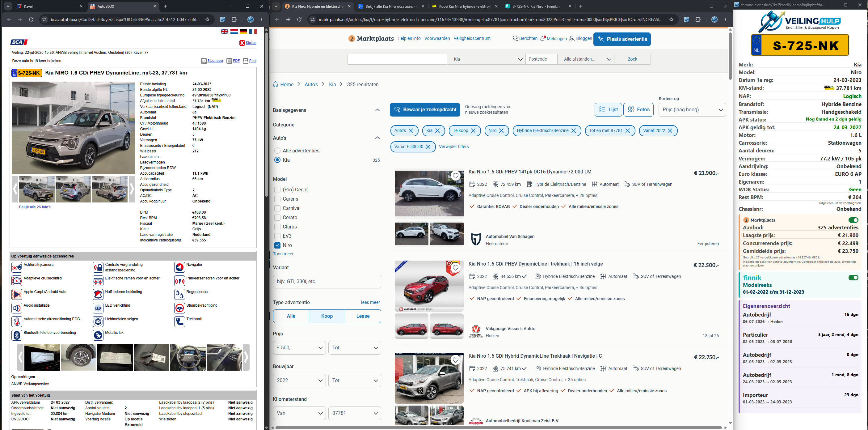The image size is (868, 430).
Task: Favorite the silver Kia Niro Kooijman heart
Action: pyautogui.click(x=456, y=360)
